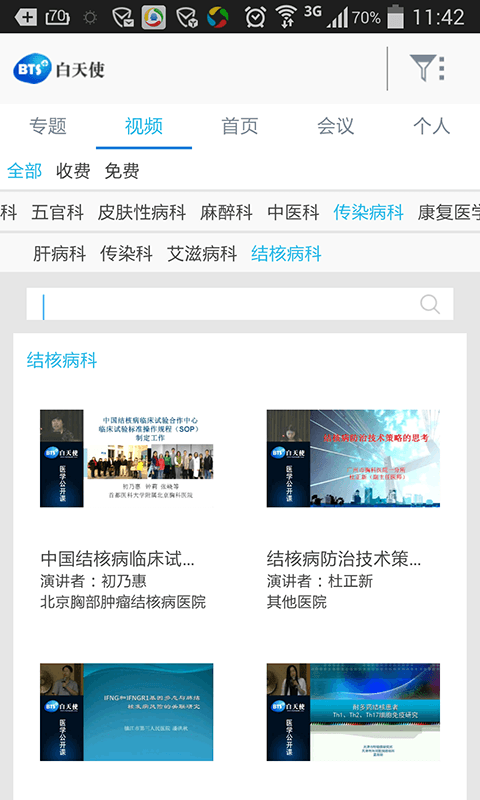Open the filter funnel menu icon
Screen dimensions: 480x800
pyautogui.click(x=427, y=68)
